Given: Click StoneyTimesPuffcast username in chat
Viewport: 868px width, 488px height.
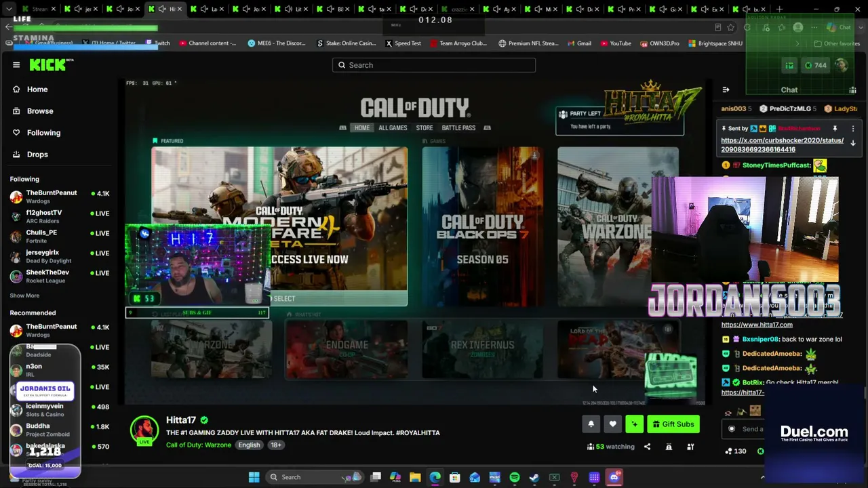Looking at the screenshot, I should (x=776, y=165).
